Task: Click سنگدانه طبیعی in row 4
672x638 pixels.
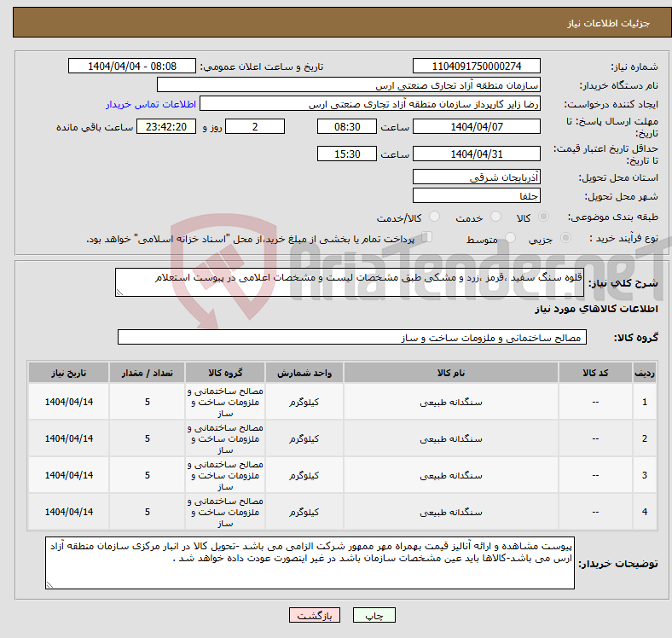Action: 451,512
